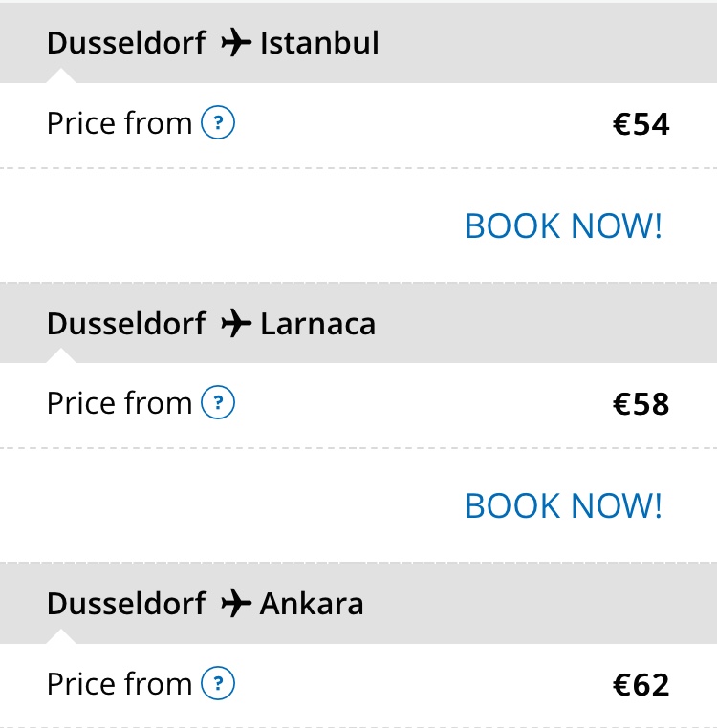Click the question mark beside Larnaca price
The width and height of the screenshot is (717, 728).
(218, 403)
